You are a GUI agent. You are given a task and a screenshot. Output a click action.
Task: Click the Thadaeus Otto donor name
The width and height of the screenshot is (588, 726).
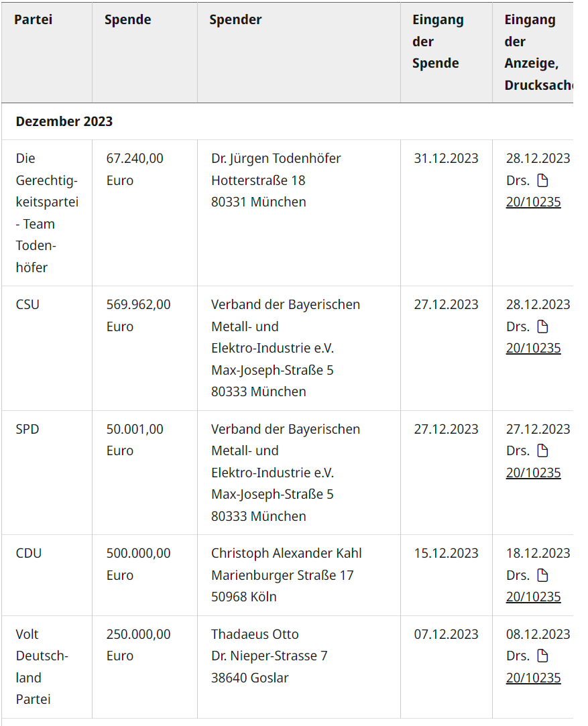(x=255, y=634)
